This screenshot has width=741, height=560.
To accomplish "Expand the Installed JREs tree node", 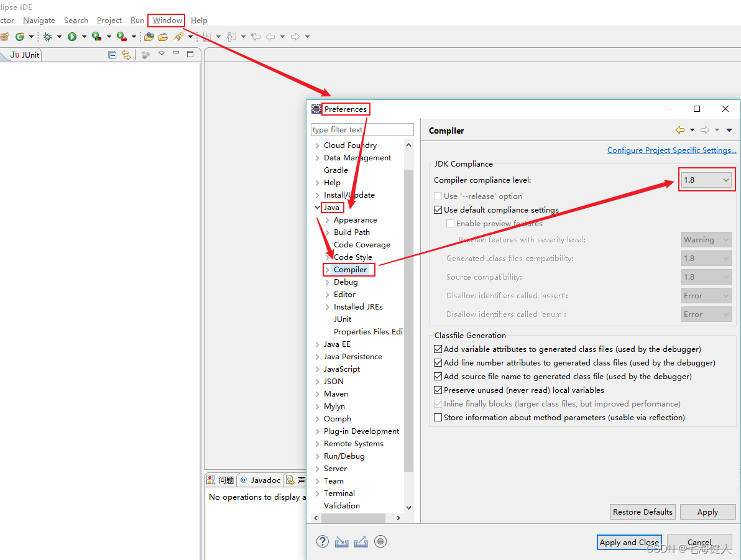I will (327, 307).
